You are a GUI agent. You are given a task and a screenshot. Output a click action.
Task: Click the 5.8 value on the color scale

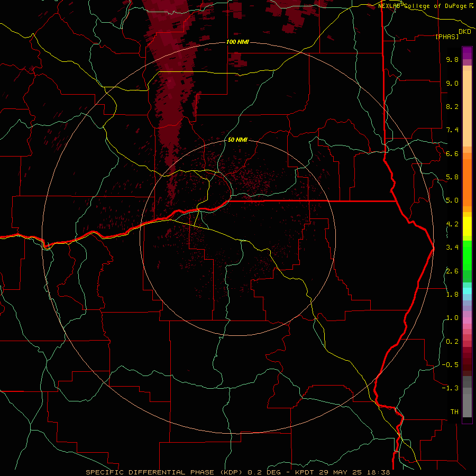click(452, 177)
